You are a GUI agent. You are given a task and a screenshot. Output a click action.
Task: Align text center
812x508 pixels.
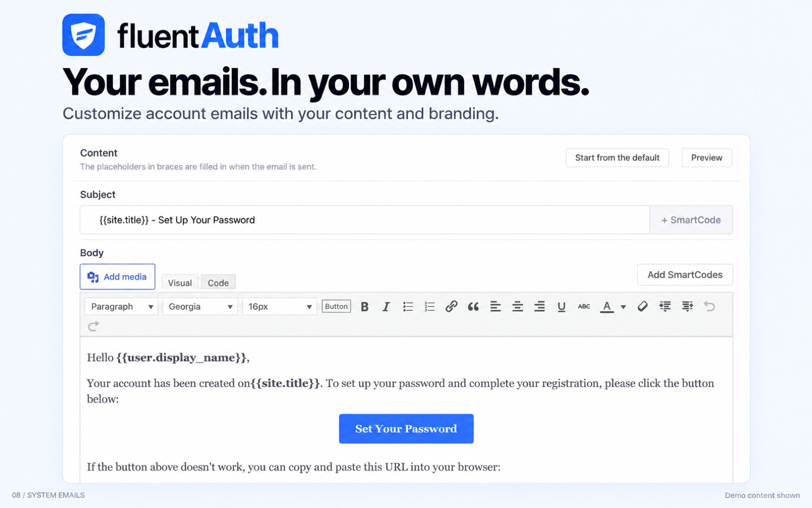518,306
